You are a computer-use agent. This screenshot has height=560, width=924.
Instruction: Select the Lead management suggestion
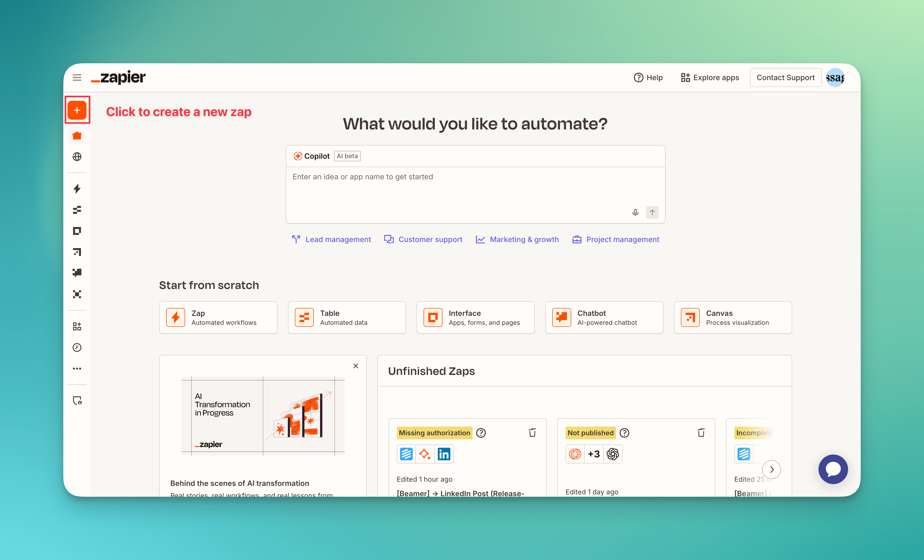tap(331, 239)
